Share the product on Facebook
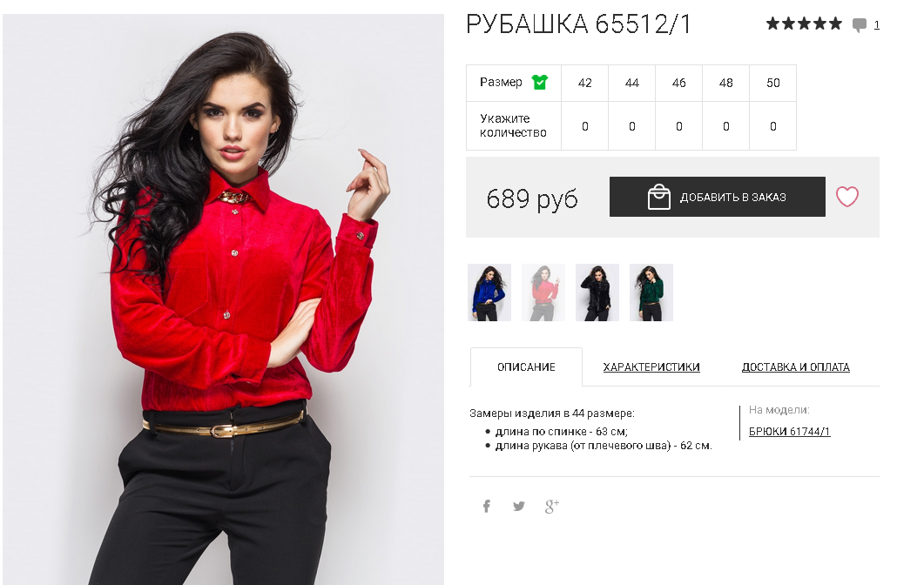The height and width of the screenshot is (585, 924). 487,506
